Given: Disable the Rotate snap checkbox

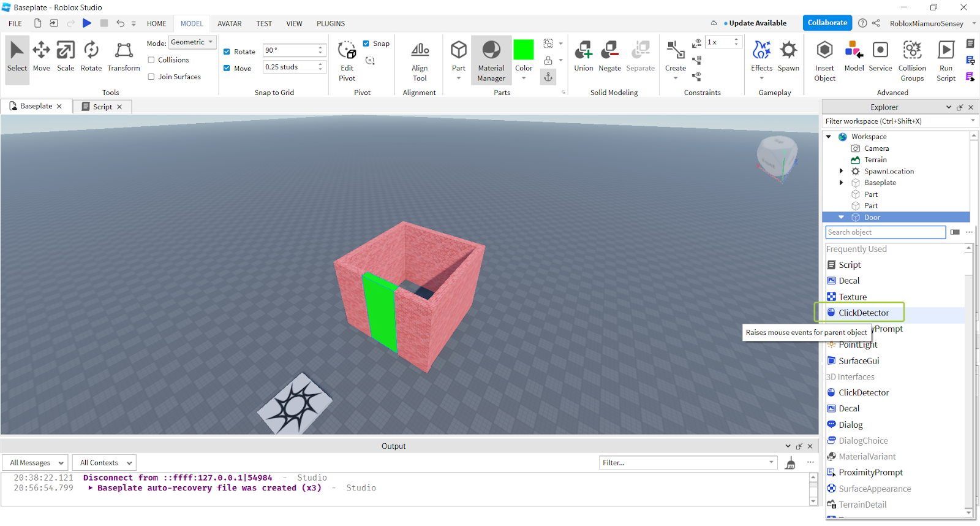Looking at the screenshot, I should click(x=227, y=51).
